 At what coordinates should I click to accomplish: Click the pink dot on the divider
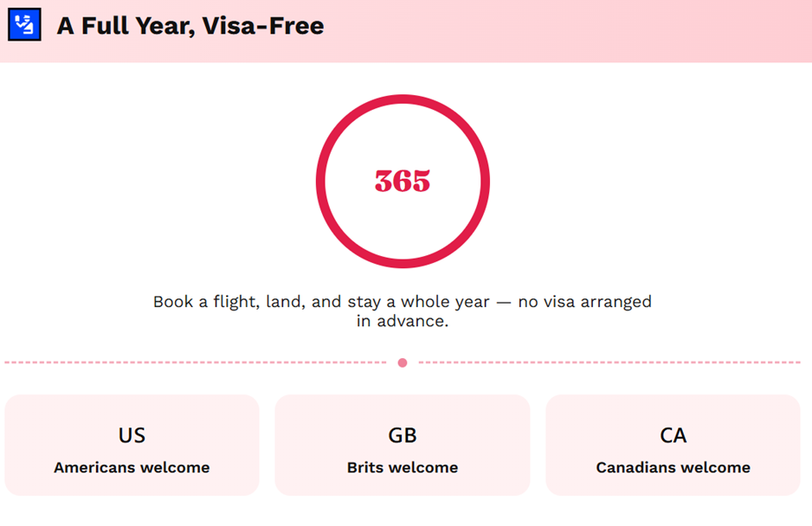[403, 362]
